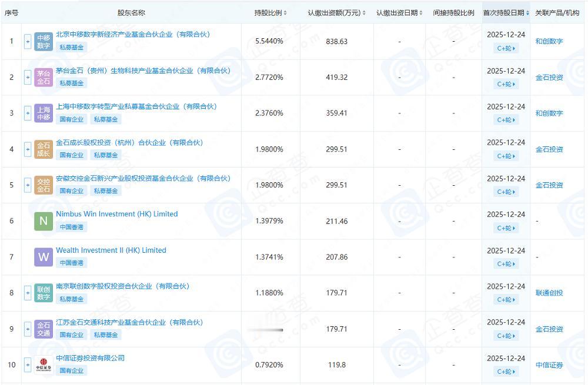Open Nimbus Win Investment (HK) Limited link

[x=117, y=214]
